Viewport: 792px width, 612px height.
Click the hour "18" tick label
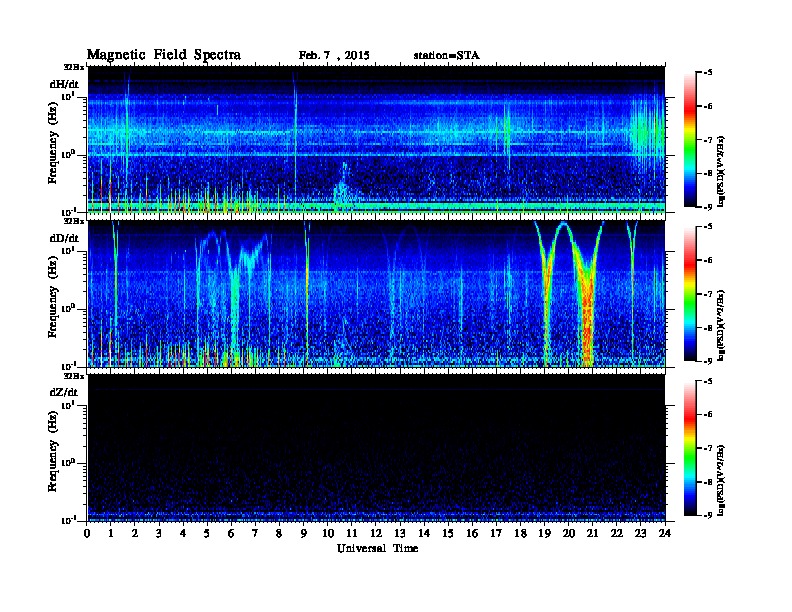[520, 533]
